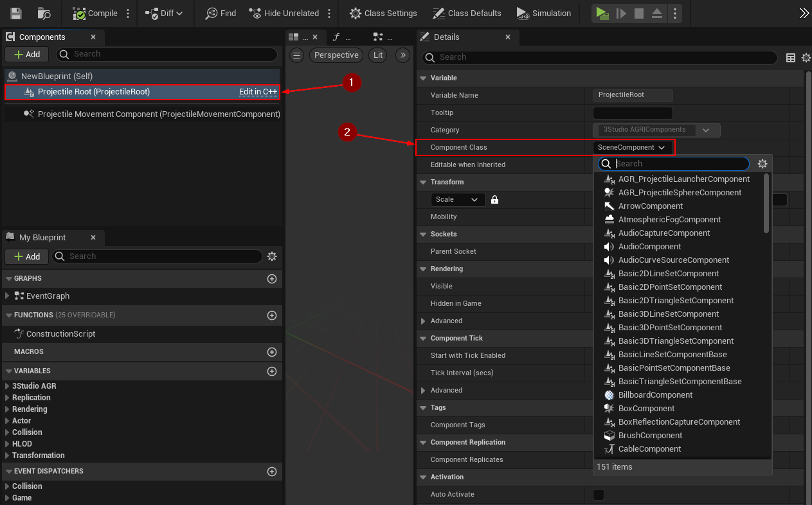Click the Compile button
812x505 pixels.
[95, 13]
